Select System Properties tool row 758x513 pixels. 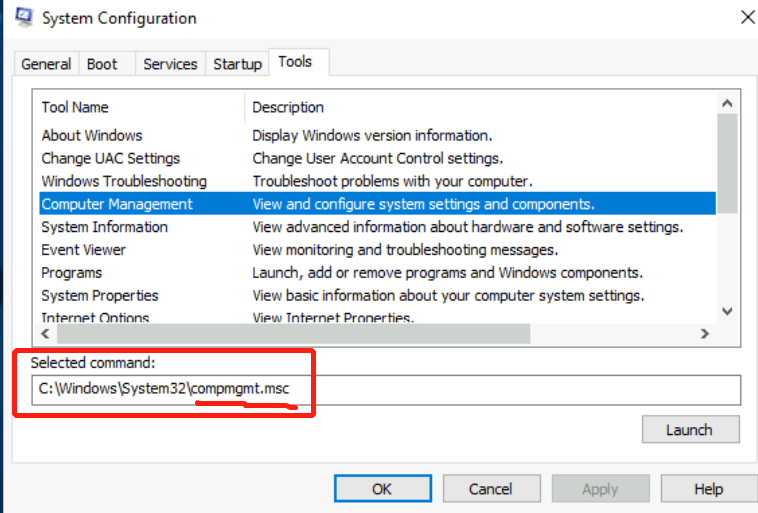(x=99, y=296)
